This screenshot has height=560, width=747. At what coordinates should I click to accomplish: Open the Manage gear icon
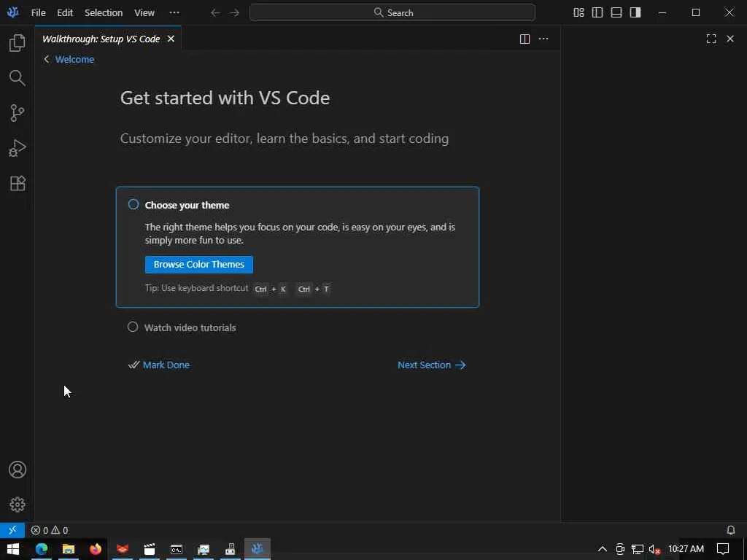click(18, 505)
